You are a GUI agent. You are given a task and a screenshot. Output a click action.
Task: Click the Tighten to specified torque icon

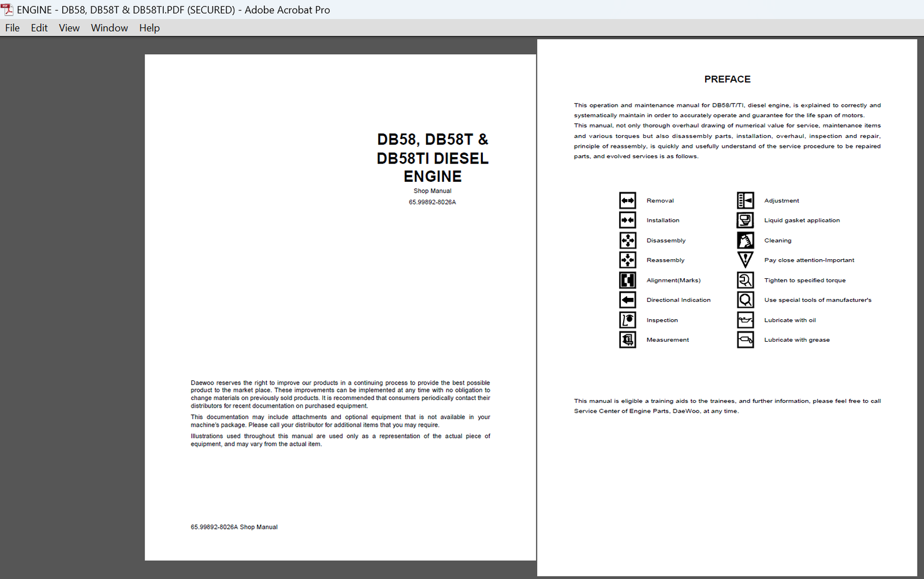[x=746, y=280]
